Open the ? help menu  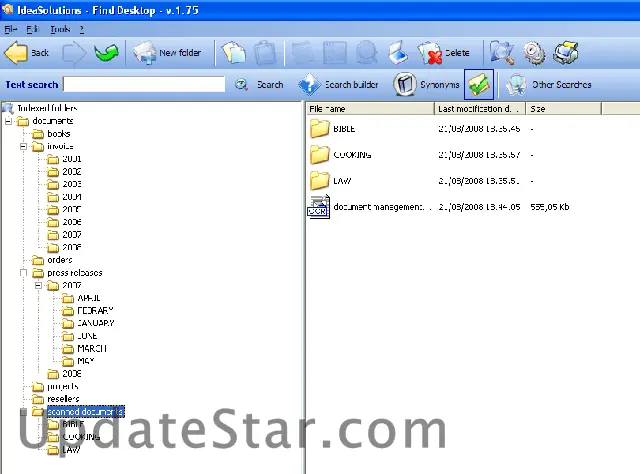(82, 29)
